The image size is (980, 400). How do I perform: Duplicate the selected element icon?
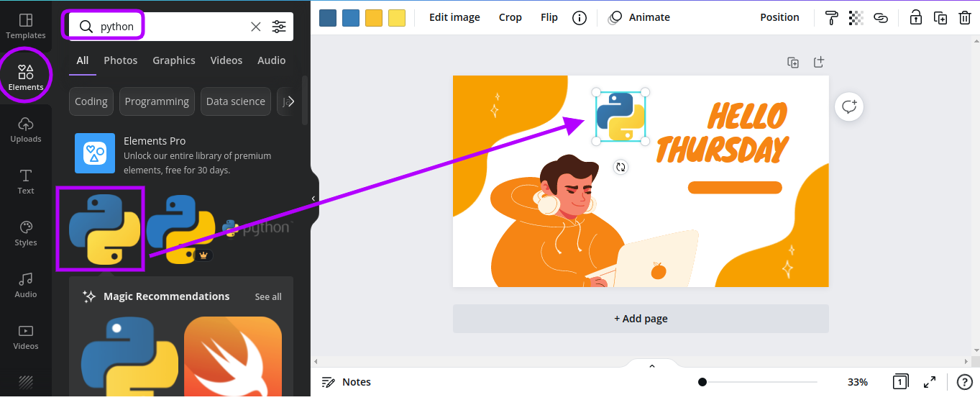pos(940,18)
